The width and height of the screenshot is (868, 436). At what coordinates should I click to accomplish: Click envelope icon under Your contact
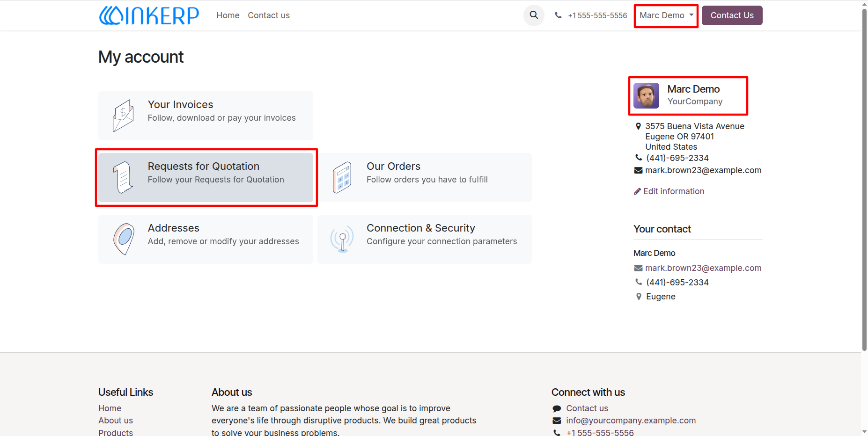click(638, 268)
